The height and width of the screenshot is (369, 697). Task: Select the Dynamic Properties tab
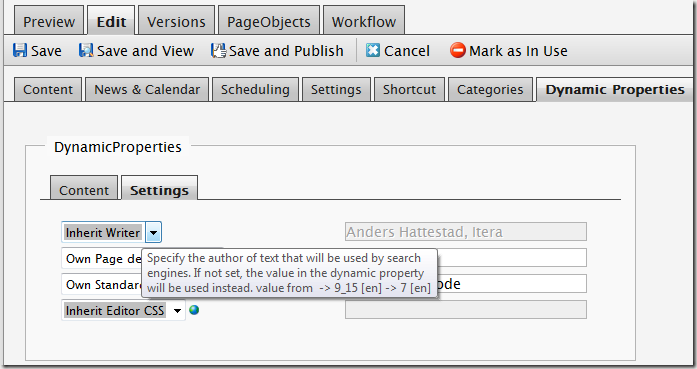[x=615, y=89]
